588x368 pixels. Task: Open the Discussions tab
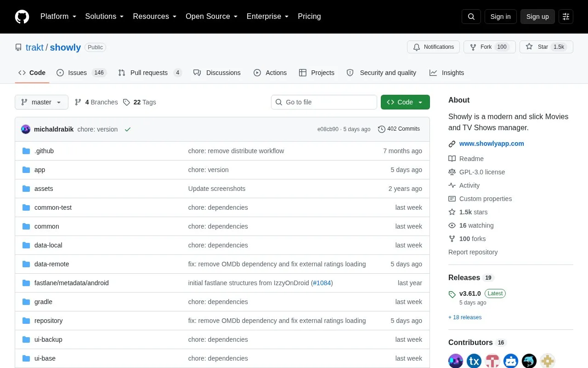click(x=217, y=73)
